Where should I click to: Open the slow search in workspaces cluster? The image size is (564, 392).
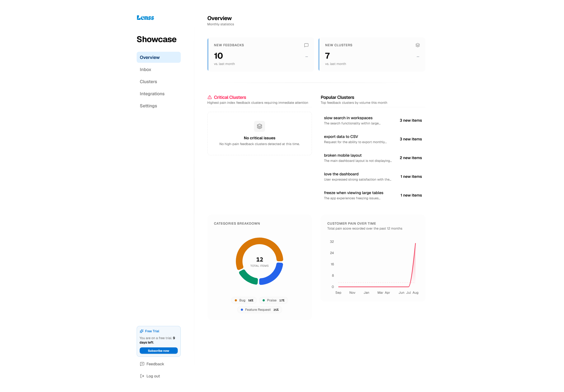point(373,121)
